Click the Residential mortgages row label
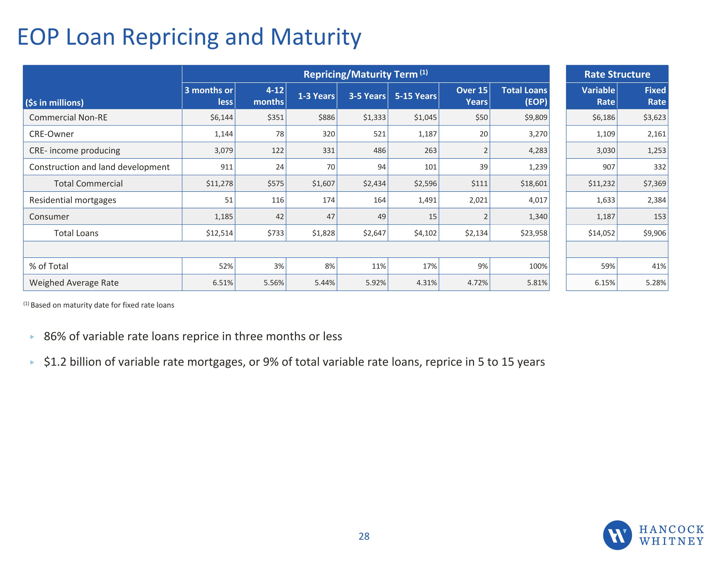The height and width of the screenshot is (562, 728). (x=73, y=200)
